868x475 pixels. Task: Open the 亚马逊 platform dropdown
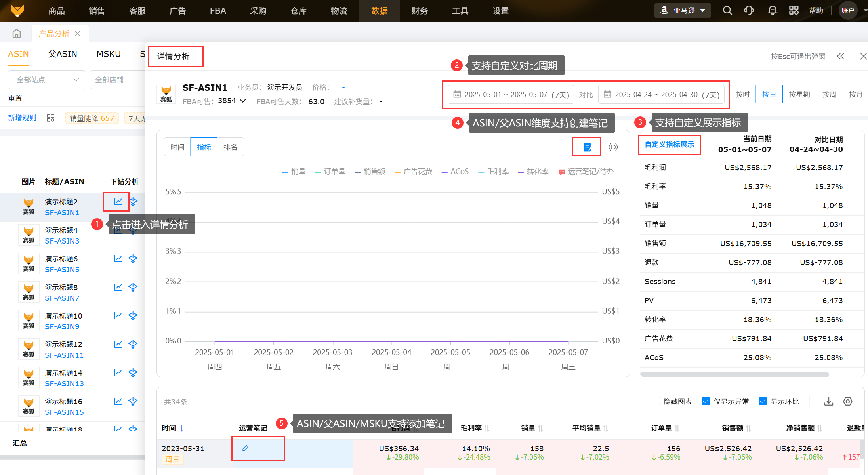(x=683, y=11)
